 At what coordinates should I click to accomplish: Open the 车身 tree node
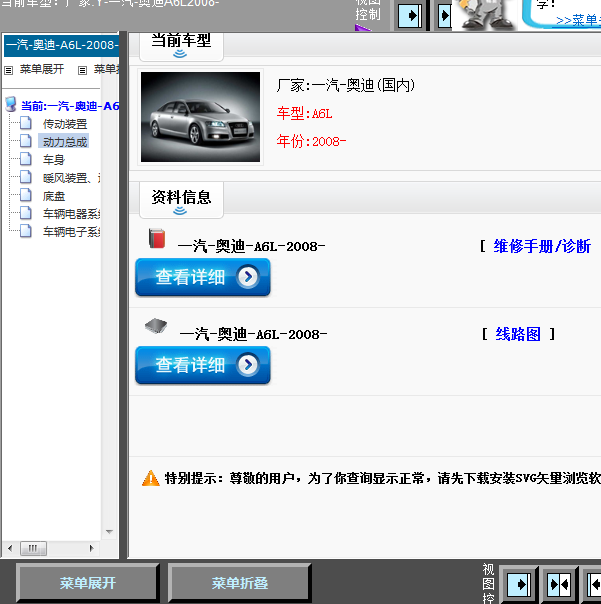pyautogui.click(x=54, y=159)
